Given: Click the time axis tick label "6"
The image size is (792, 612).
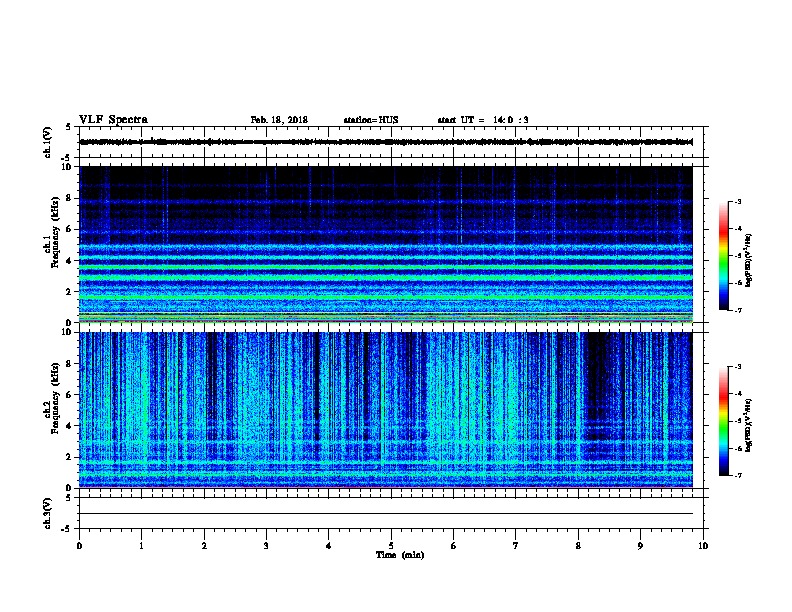Looking at the screenshot, I should click(x=454, y=546).
